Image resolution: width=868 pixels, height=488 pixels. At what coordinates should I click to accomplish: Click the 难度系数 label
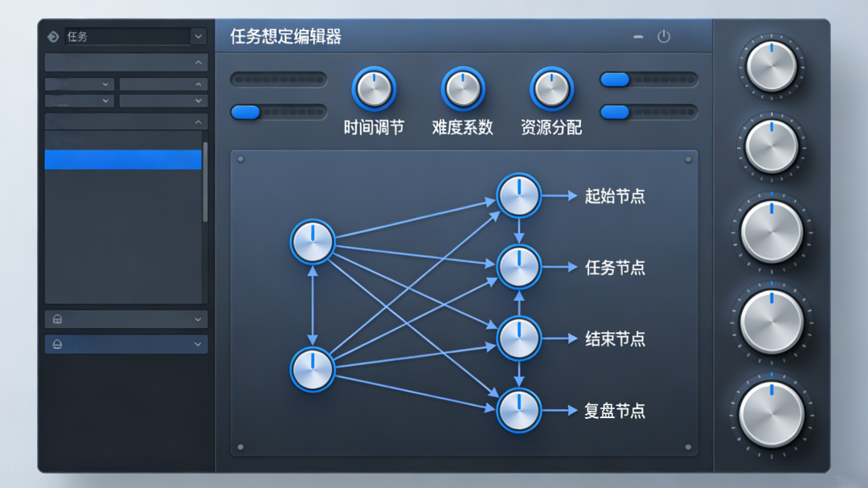[463, 127]
